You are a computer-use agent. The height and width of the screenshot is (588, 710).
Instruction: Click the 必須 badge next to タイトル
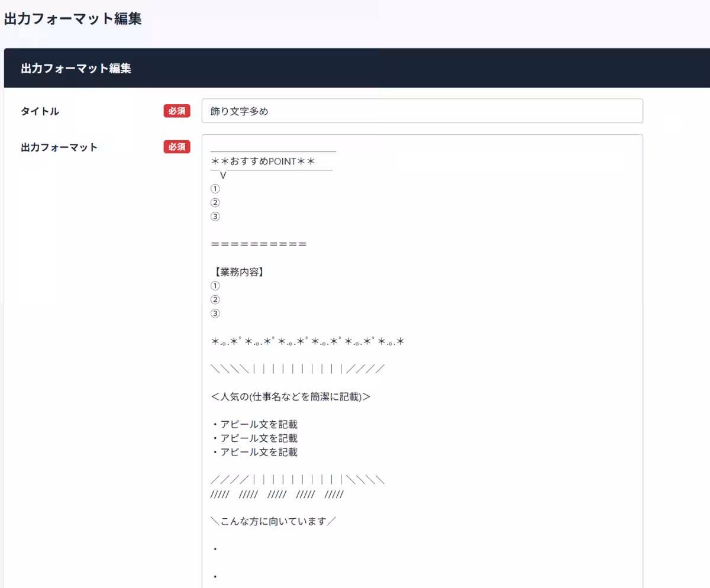coord(176,111)
